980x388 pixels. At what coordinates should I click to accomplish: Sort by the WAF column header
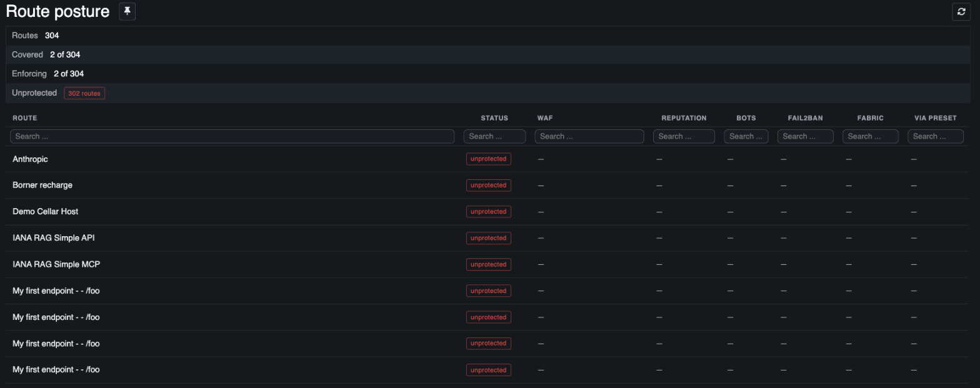click(545, 118)
